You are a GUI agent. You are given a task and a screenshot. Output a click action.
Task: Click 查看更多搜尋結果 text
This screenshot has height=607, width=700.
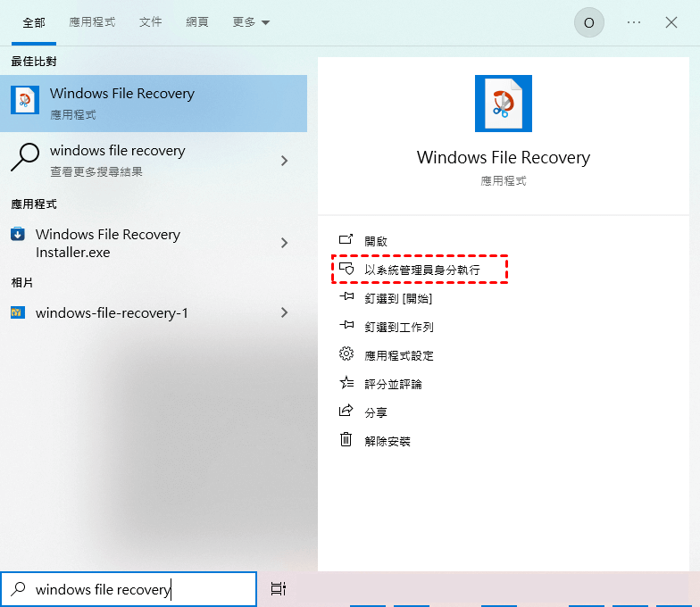click(x=96, y=171)
